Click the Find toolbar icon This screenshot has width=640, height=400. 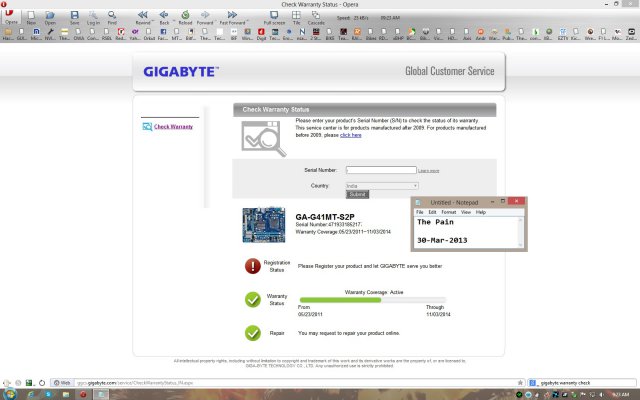(112, 17)
